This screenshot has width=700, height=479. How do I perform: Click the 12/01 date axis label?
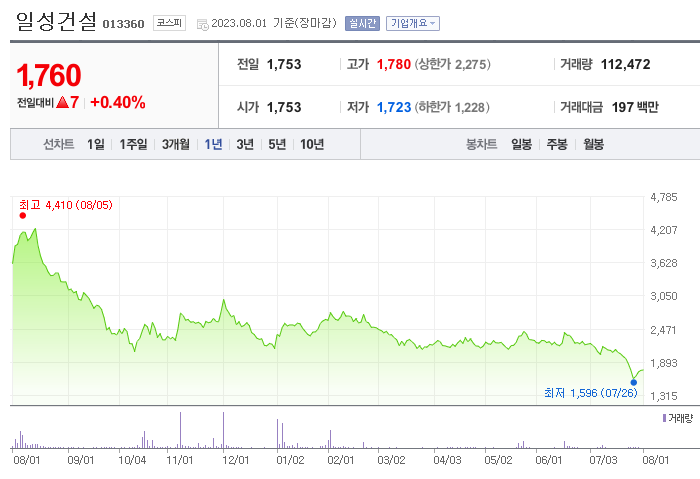pyautogui.click(x=236, y=460)
